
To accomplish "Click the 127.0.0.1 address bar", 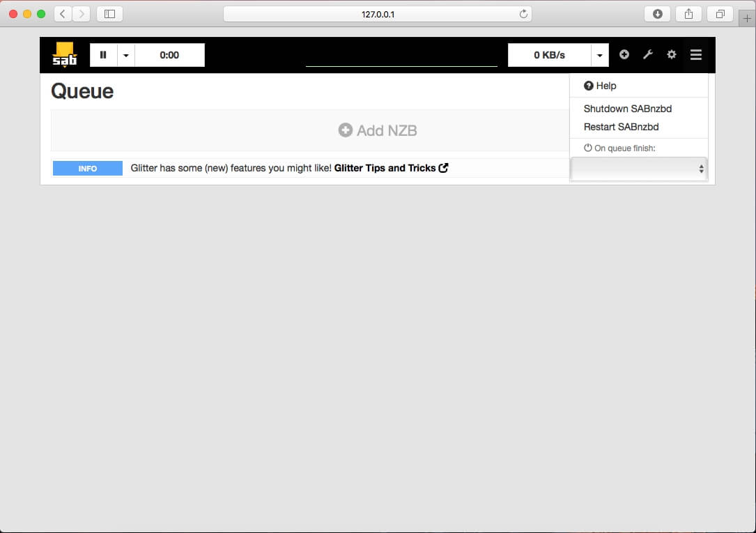I will (378, 14).
